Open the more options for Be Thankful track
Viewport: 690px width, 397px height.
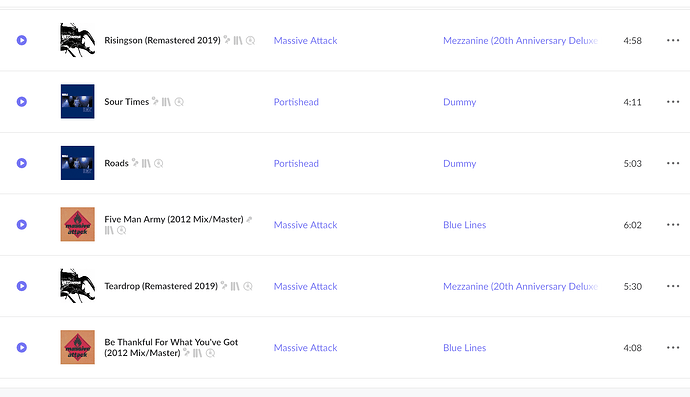pyautogui.click(x=673, y=348)
